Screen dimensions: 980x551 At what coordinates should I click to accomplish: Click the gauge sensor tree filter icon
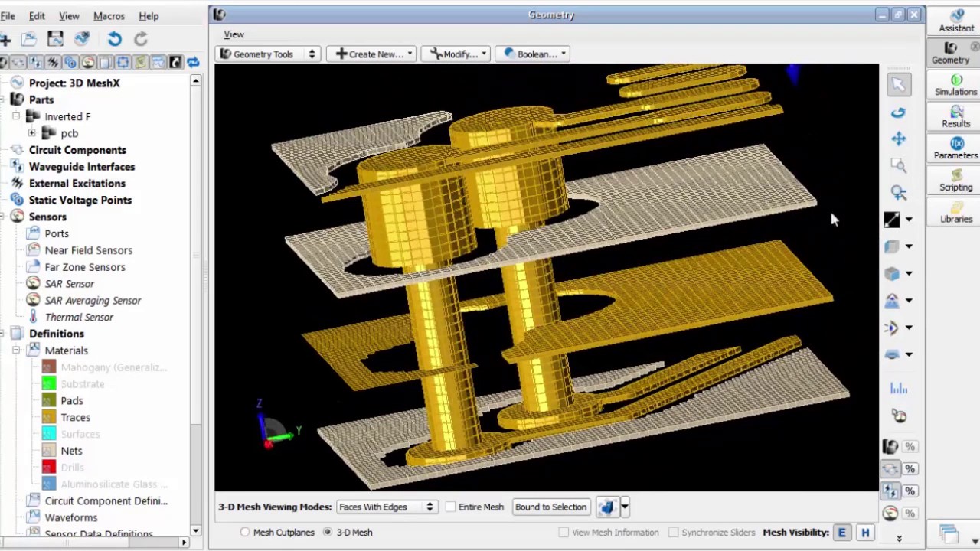(x=88, y=62)
